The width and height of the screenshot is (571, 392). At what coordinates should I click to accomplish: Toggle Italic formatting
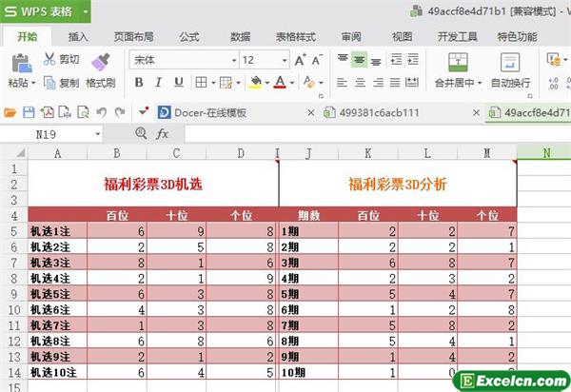158,82
